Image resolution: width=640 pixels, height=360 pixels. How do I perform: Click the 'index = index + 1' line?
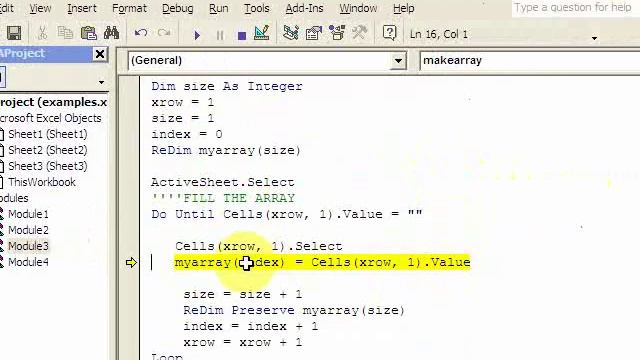[250, 326]
